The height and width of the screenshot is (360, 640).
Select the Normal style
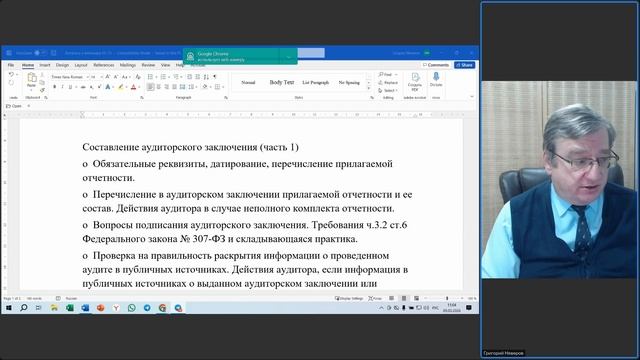click(x=248, y=82)
